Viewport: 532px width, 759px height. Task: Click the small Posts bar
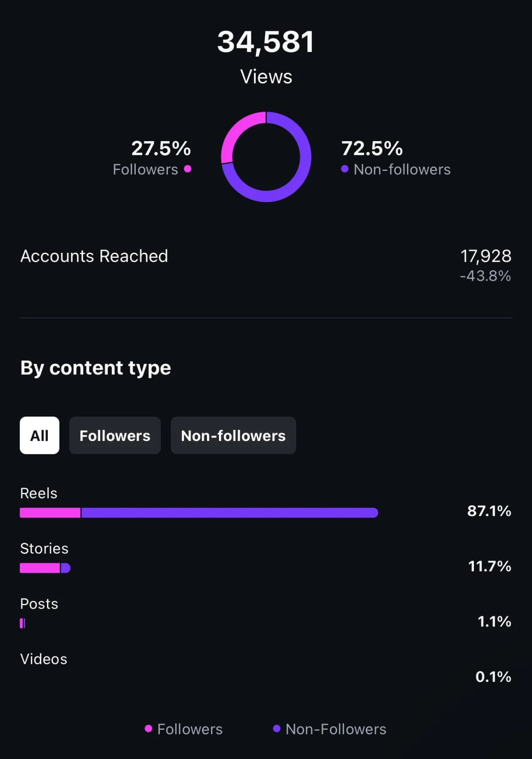23,623
